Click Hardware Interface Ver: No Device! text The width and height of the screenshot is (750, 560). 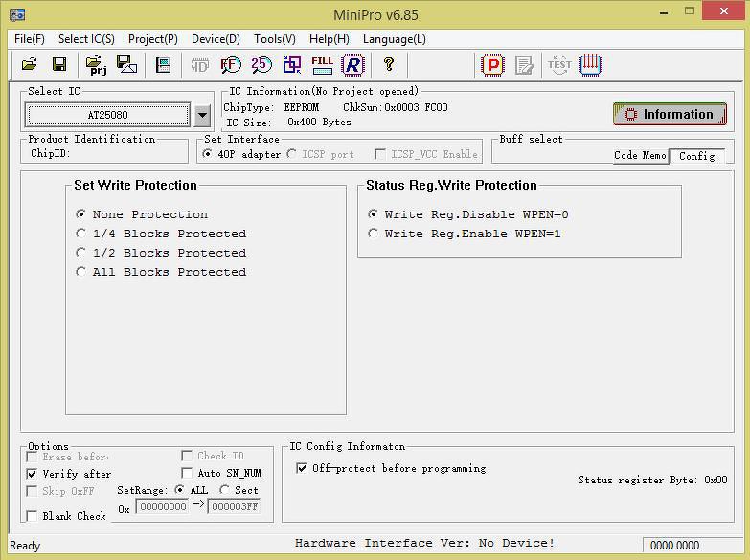click(x=424, y=543)
